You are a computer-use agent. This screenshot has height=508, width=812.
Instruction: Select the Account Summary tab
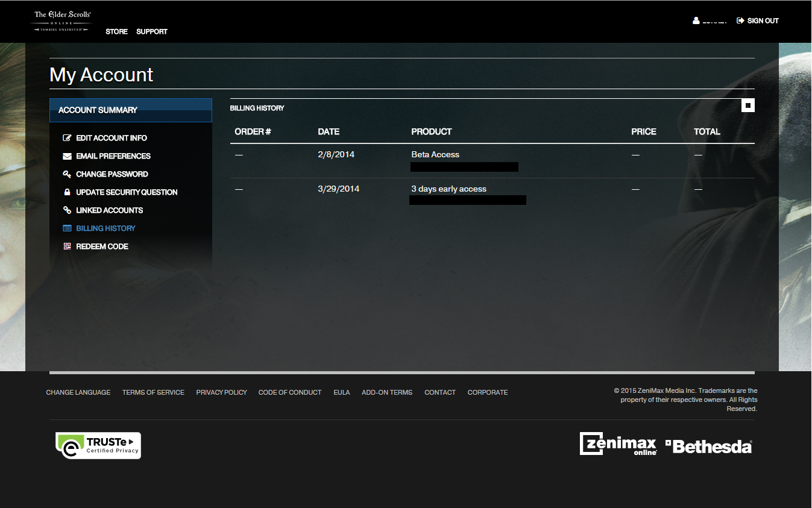130,110
